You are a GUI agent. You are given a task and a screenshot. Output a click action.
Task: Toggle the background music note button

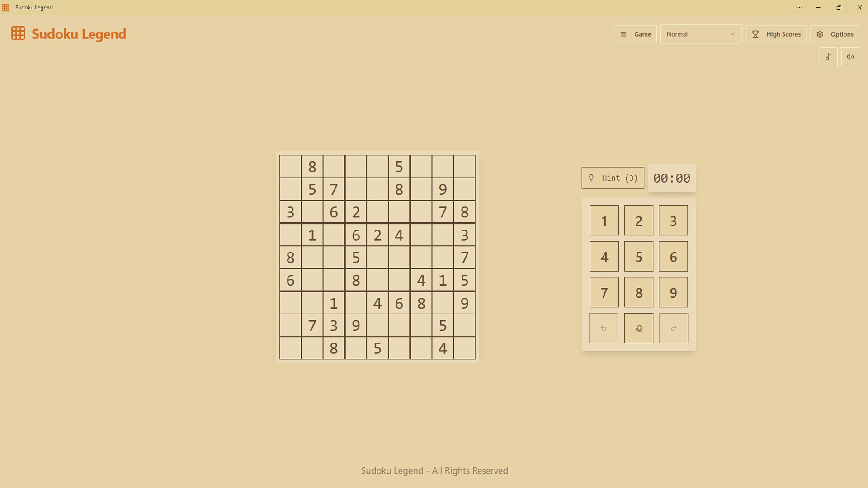click(x=828, y=57)
